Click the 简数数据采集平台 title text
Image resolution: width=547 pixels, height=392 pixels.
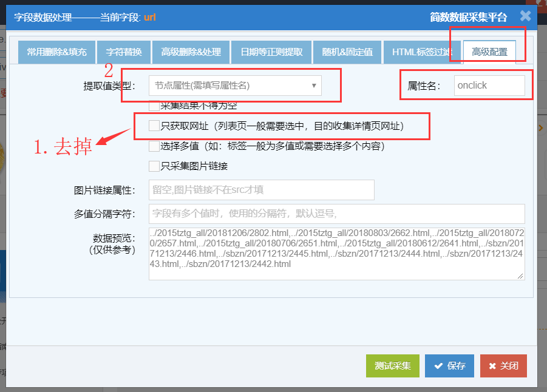[x=468, y=17]
